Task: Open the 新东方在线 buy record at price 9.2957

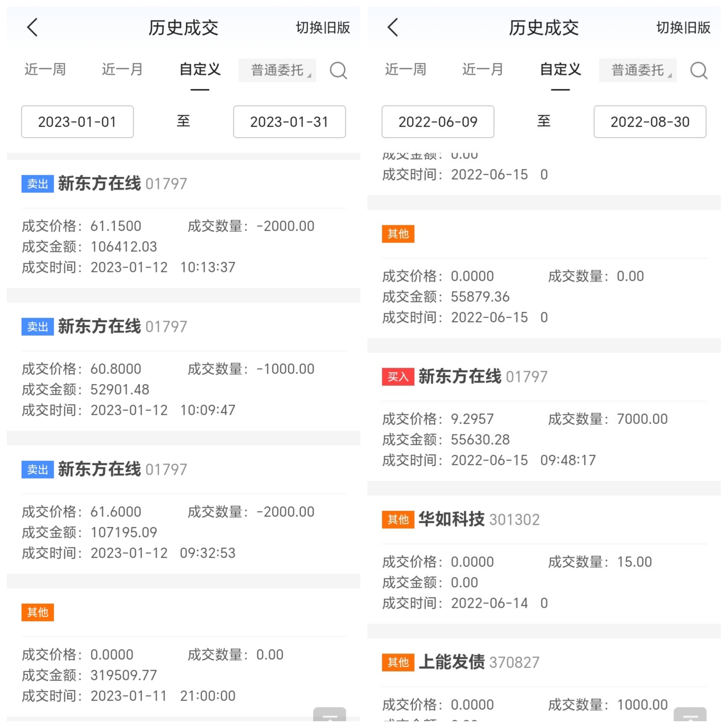Action: (544, 417)
